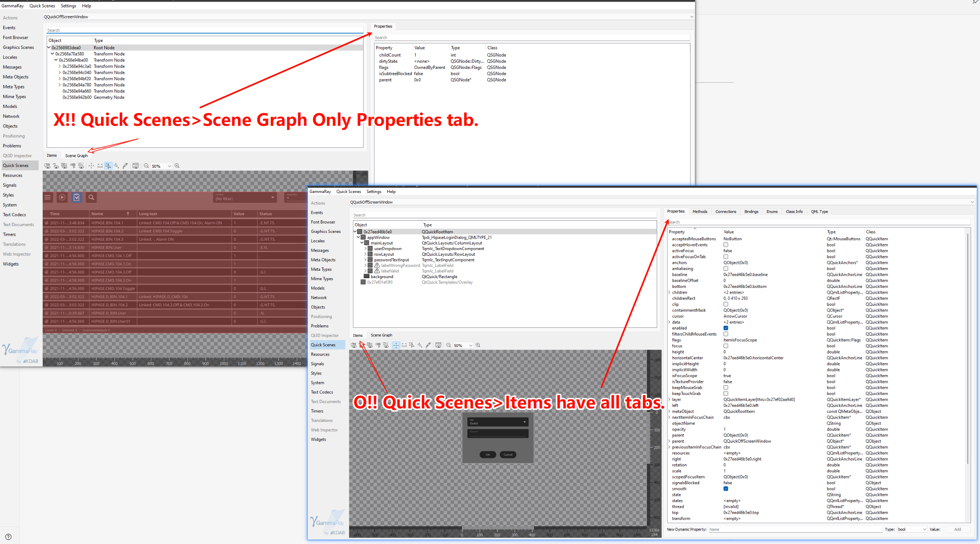Toggle visualize batches in lower window toolbar
The height and width of the screenshot is (544, 980).
370,345
